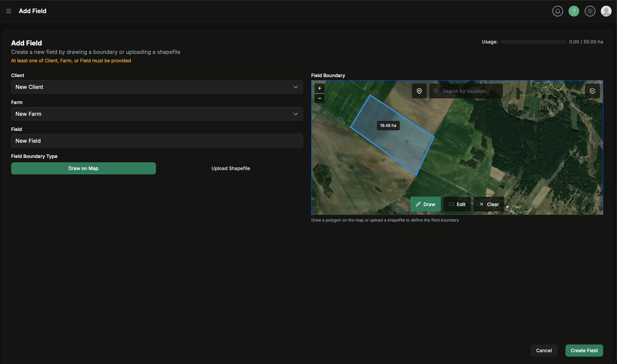
Task: Click the Usage progress bar
Action: point(533,41)
